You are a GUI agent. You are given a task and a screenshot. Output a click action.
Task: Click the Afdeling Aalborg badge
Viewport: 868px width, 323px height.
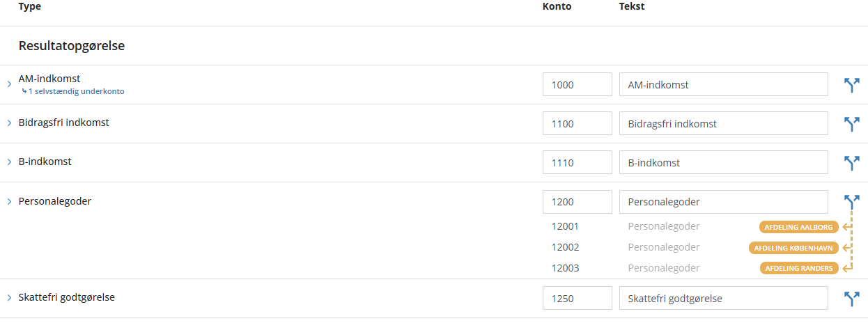click(x=798, y=227)
